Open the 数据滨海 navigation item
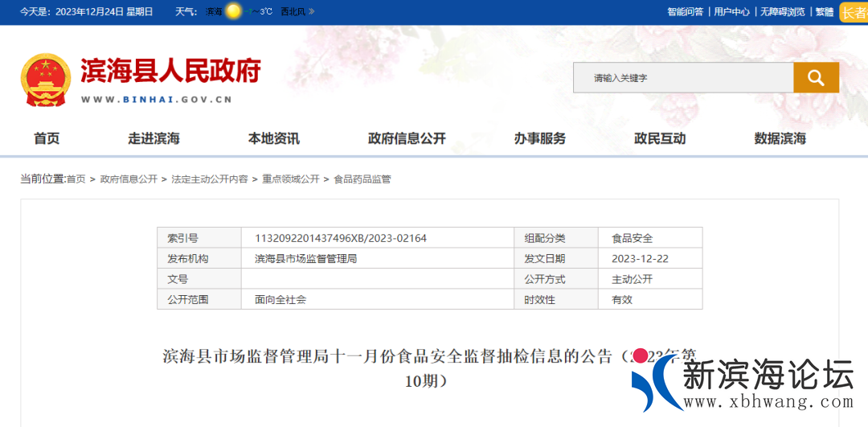868x427 pixels. click(780, 138)
